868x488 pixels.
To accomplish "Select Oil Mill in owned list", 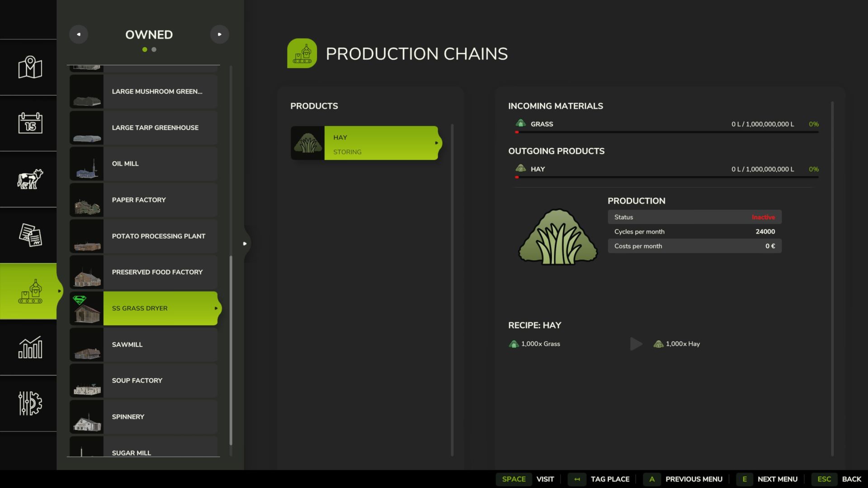I will (x=143, y=164).
